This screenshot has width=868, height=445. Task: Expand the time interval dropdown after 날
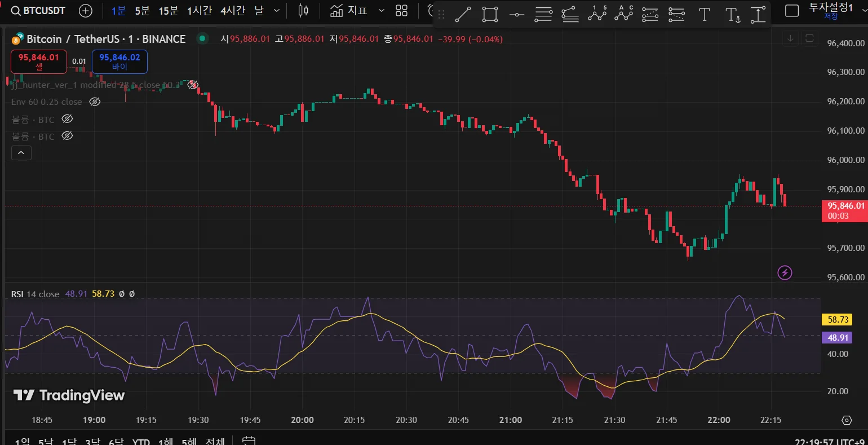click(x=276, y=11)
